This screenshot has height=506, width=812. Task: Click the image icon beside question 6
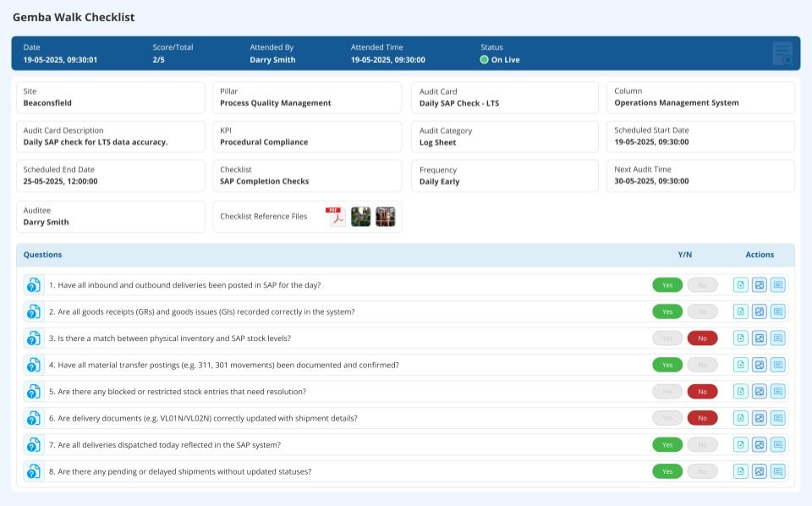click(x=759, y=417)
